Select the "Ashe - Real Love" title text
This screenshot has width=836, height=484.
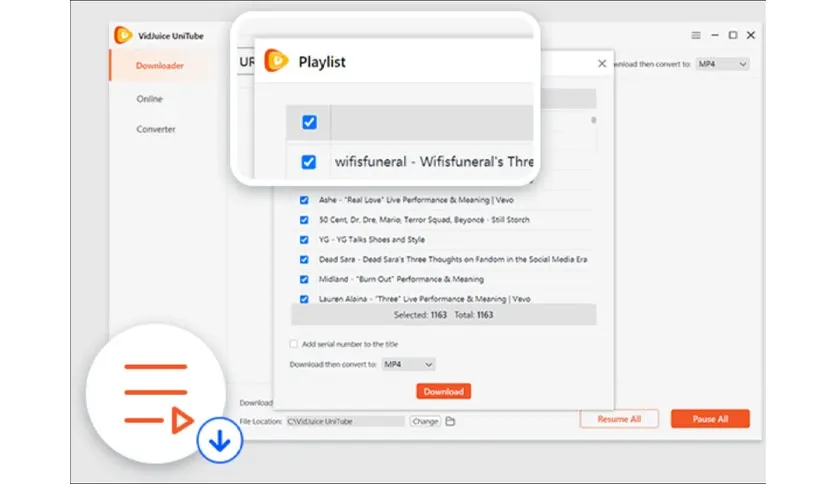tap(416, 200)
